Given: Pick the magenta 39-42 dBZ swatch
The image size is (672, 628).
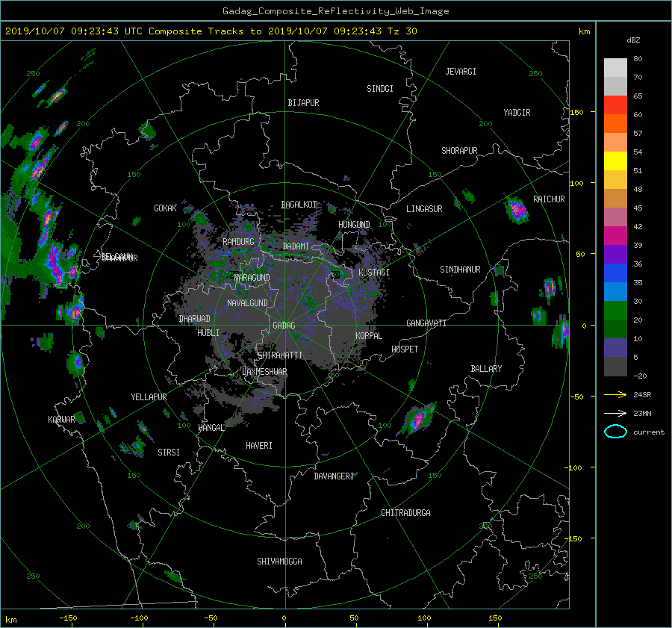Looking at the screenshot, I should (615, 236).
